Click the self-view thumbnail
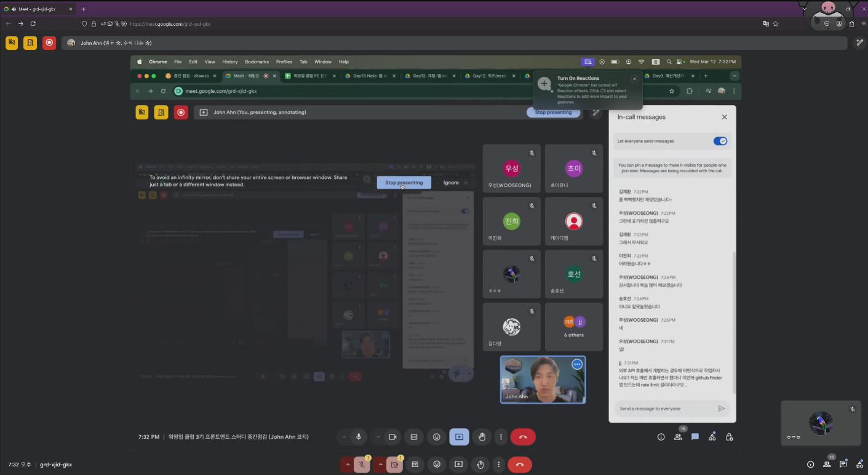This screenshot has width=868, height=475. point(821,423)
